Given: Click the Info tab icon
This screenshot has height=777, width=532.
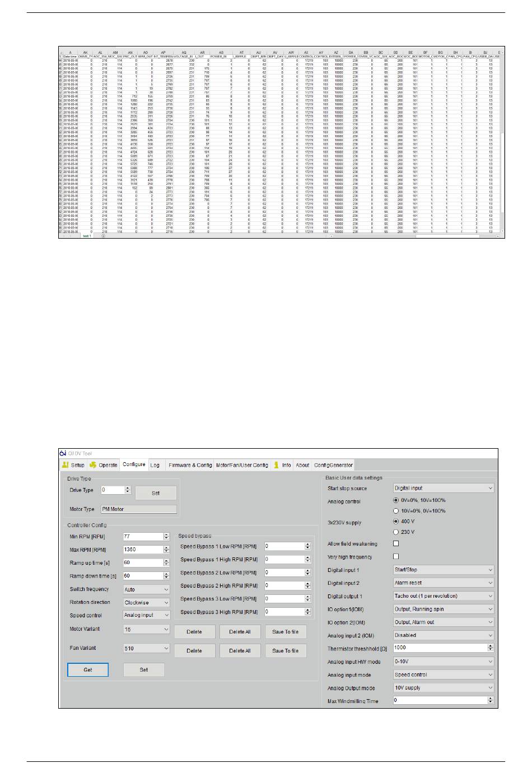Looking at the screenshot, I should tap(276, 465).
